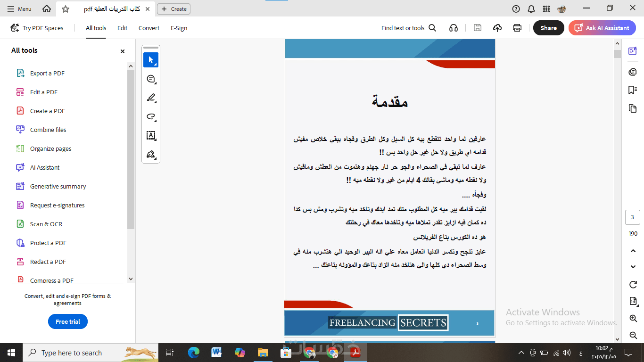Open the profile avatar menu
This screenshot has height=362, width=644.
(x=561, y=8)
